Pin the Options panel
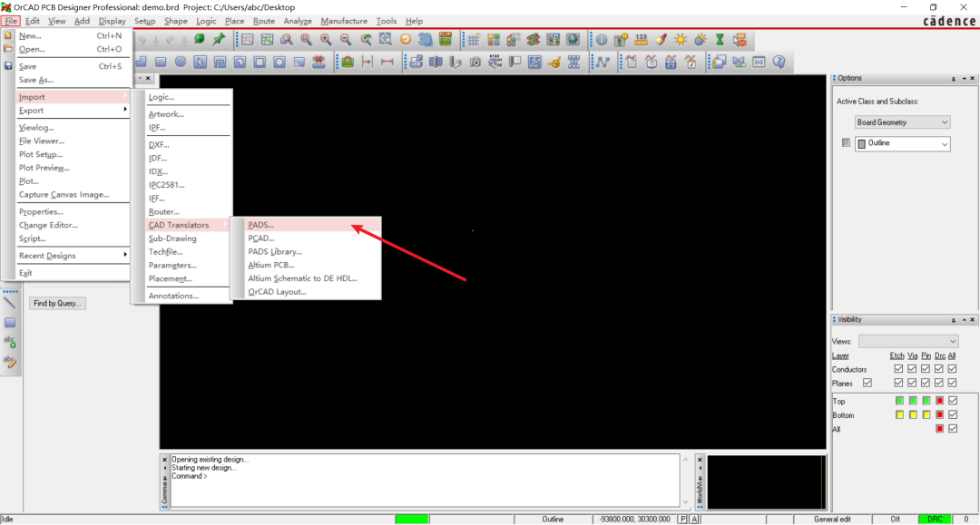 point(954,78)
